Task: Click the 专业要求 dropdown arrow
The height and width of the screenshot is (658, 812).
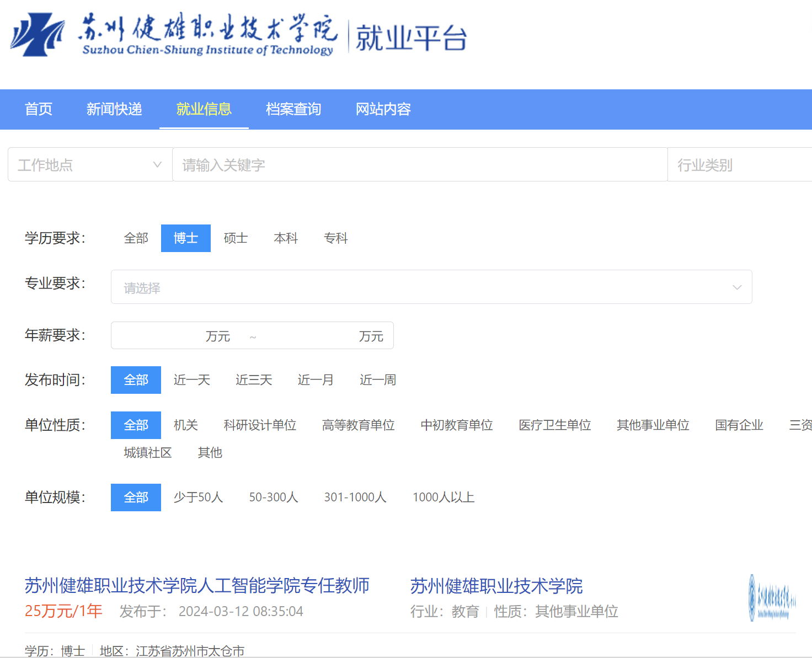Action: click(x=737, y=287)
